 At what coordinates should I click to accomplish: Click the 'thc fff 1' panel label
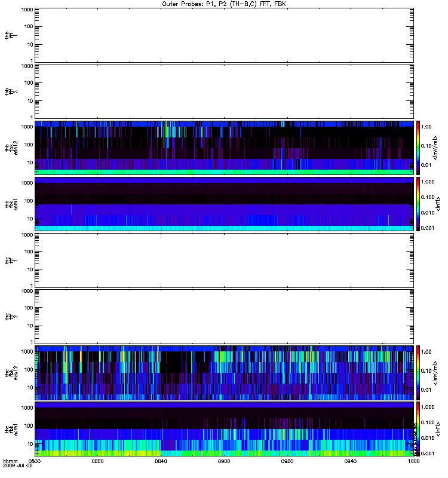(11, 261)
